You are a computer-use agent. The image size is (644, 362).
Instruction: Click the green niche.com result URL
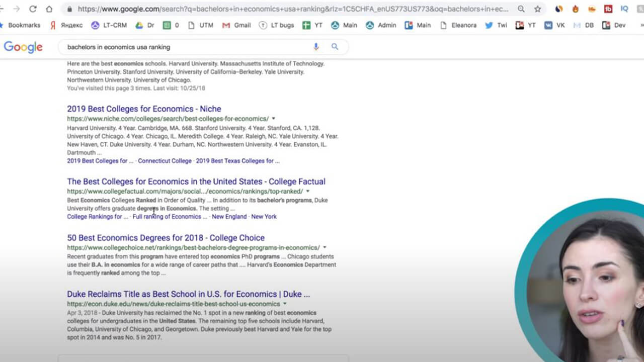coord(168,119)
